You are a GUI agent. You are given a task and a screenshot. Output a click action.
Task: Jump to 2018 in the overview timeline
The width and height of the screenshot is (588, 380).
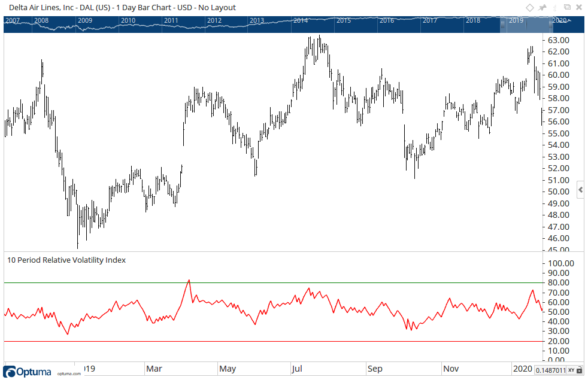473,20
